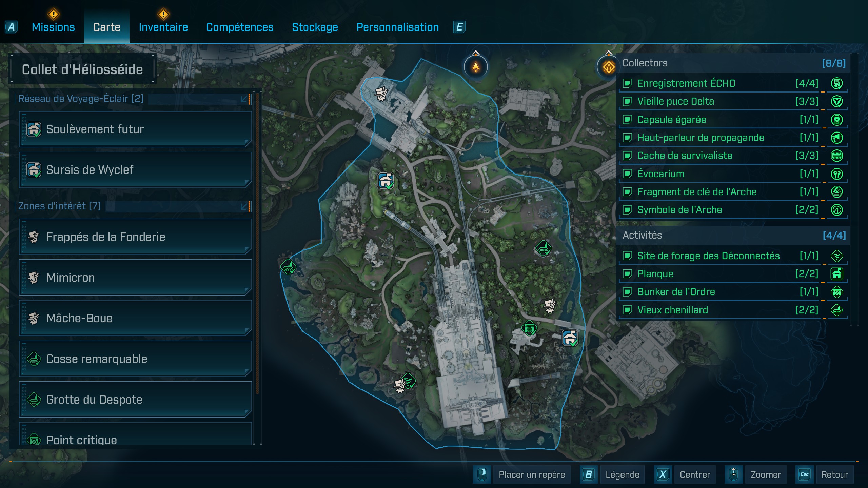Screen dimensions: 868x488
Task: Click the Collet d'Héliosséide region title
Action: 82,69
